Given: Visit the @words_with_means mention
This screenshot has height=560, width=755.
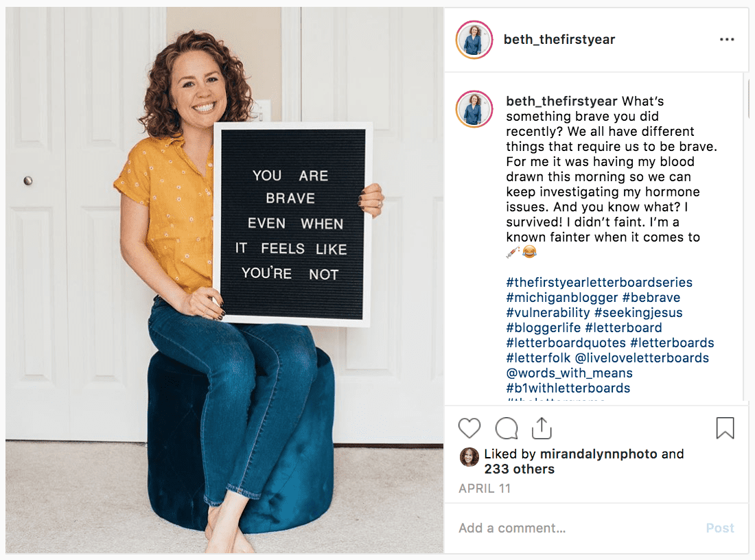Looking at the screenshot, I should click(569, 373).
